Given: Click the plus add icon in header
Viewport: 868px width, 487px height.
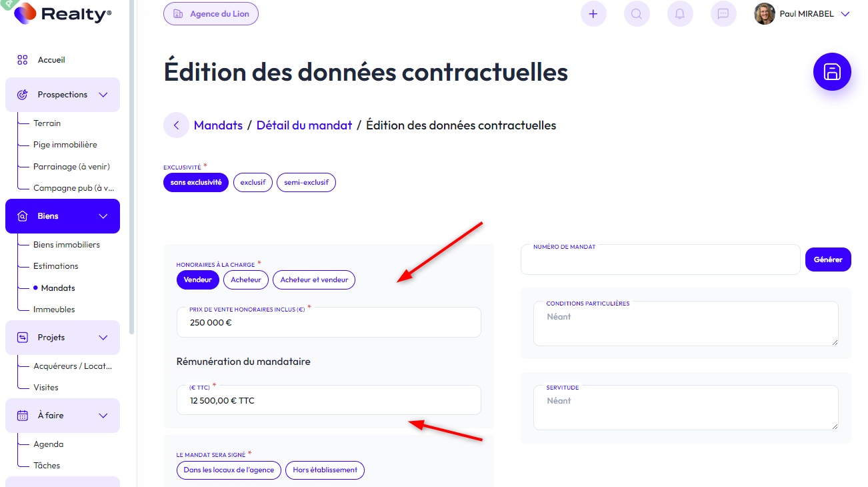Looking at the screenshot, I should (593, 14).
